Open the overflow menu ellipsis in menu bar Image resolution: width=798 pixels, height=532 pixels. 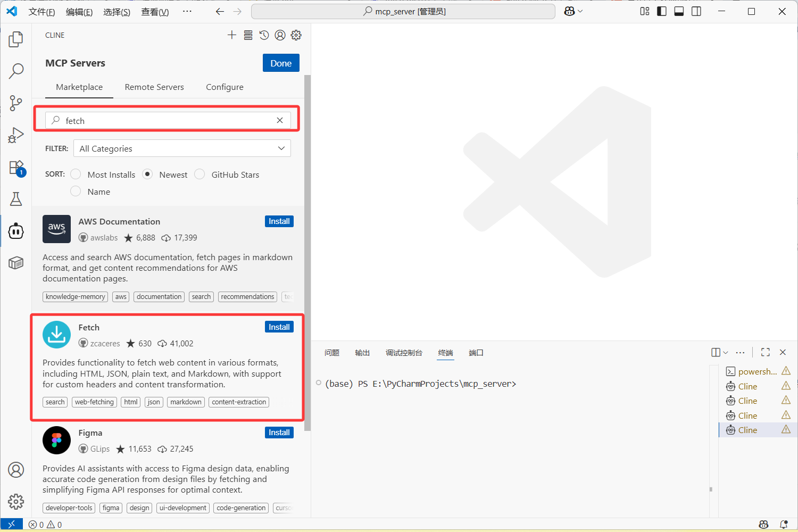click(x=187, y=11)
